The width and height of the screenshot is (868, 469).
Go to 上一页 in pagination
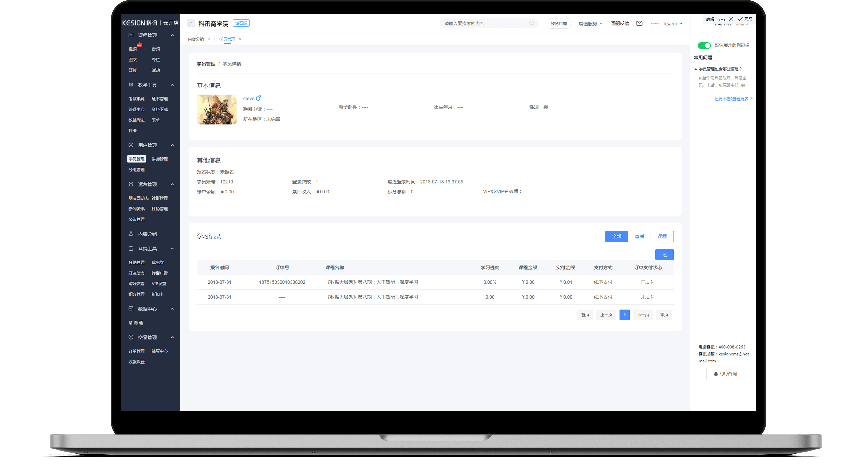[606, 314]
